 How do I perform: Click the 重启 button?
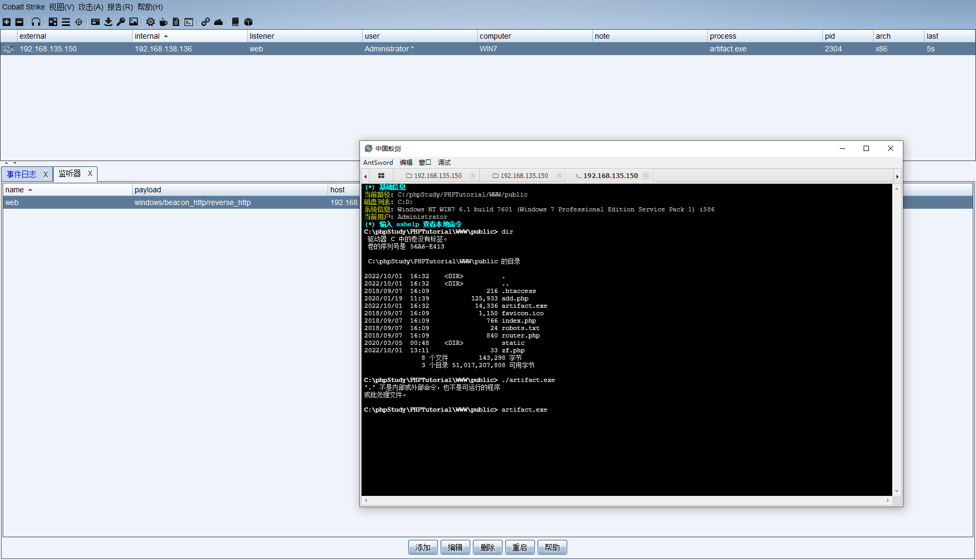point(520,547)
